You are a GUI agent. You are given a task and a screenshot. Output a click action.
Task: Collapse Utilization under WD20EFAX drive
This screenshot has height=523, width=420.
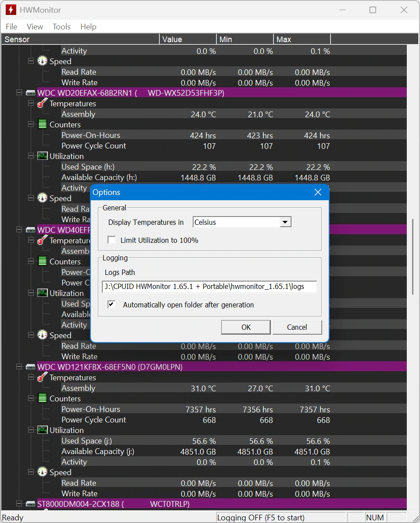31,156
